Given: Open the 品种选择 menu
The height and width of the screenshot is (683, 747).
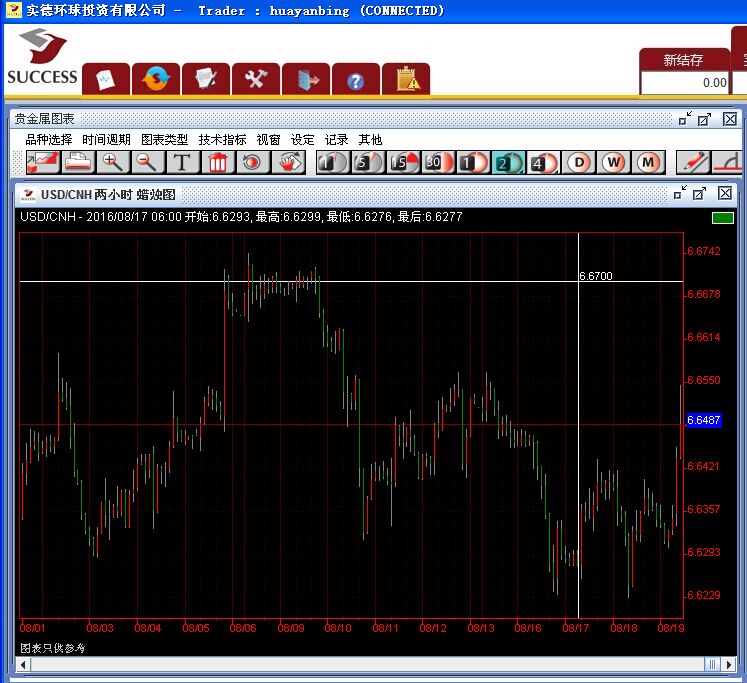Looking at the screenshot, I should coord(49,140).
